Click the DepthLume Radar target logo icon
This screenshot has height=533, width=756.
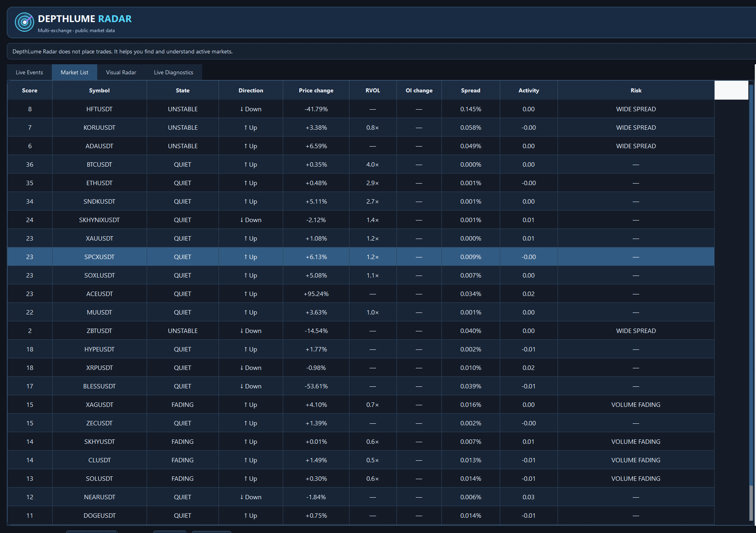25,22
